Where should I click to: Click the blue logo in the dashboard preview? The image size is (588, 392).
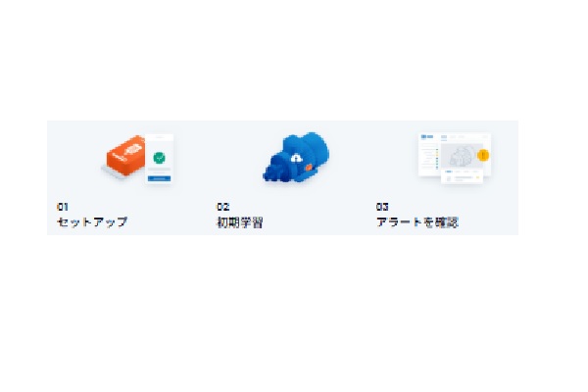[427, 137]
